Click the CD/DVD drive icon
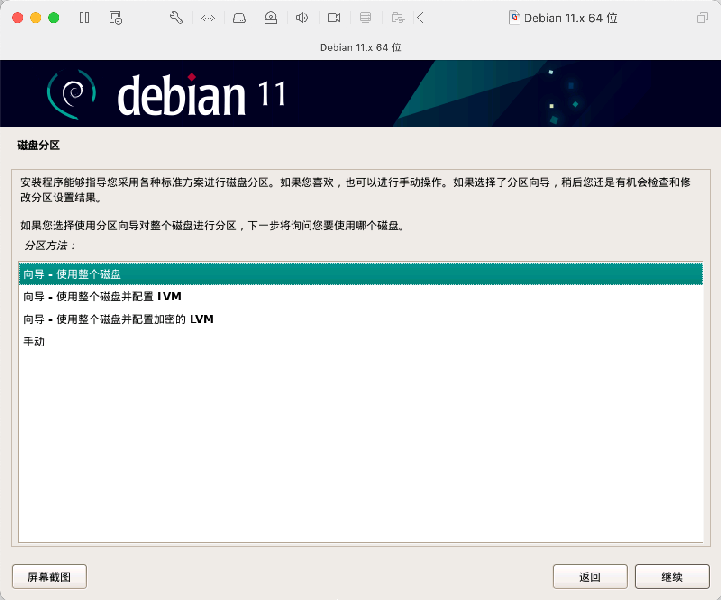The width and height of the screenshot is (721, 600). (271, 18)
